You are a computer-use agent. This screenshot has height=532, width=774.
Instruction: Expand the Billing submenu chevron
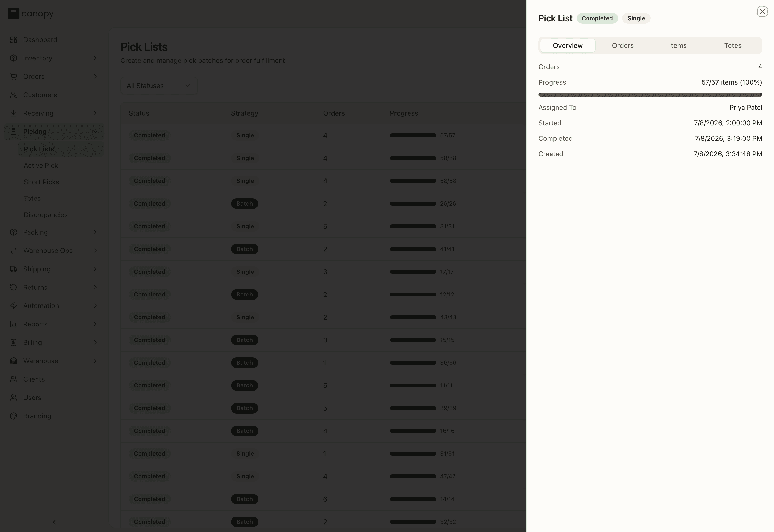[95, 342]
